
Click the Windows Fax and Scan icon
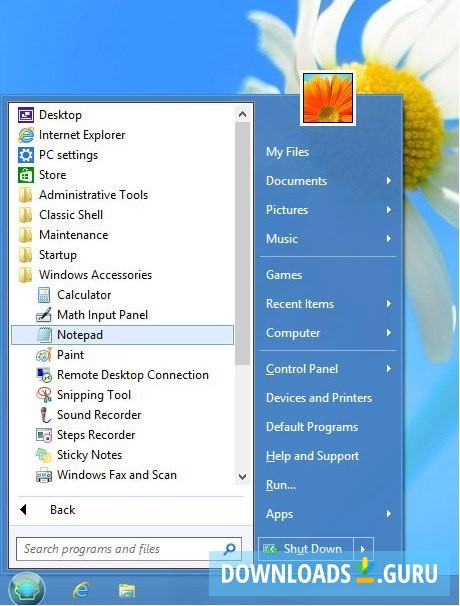[44, 475]
